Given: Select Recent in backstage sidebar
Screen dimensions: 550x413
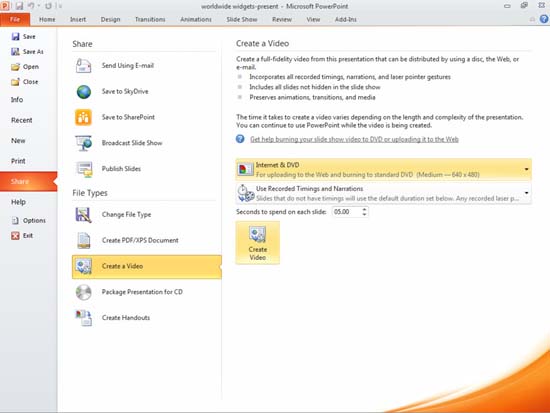Looking at the screenshot, I should point(21,120).
